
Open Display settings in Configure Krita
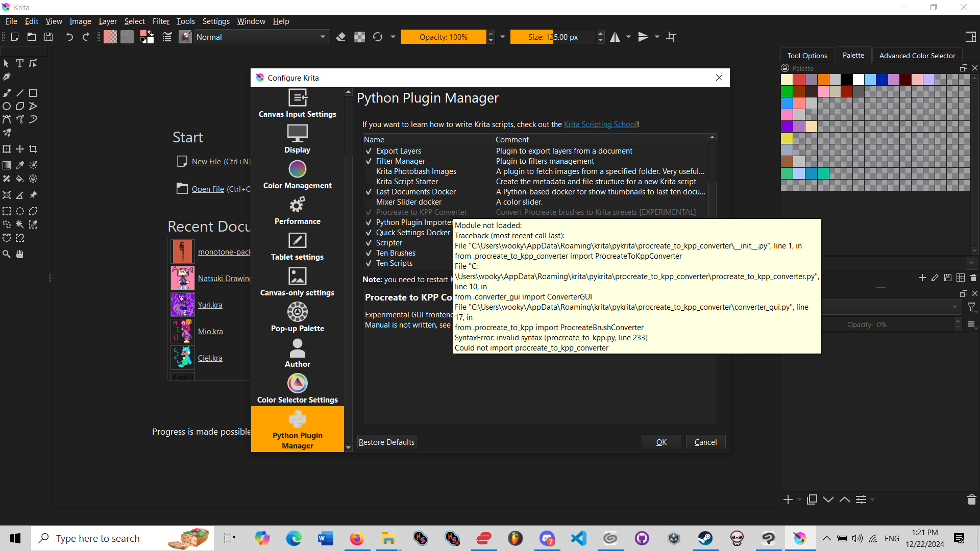tap(298, 139)
